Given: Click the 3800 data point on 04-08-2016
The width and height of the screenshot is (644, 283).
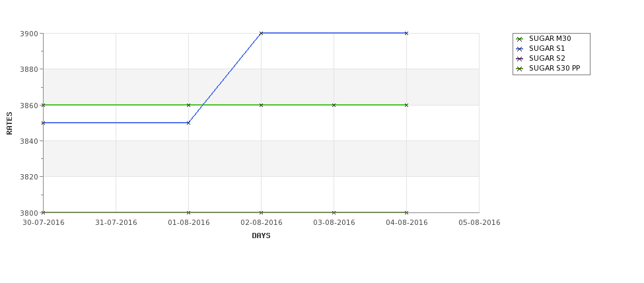Looking at the screenshot, I should tap(407, 212).
